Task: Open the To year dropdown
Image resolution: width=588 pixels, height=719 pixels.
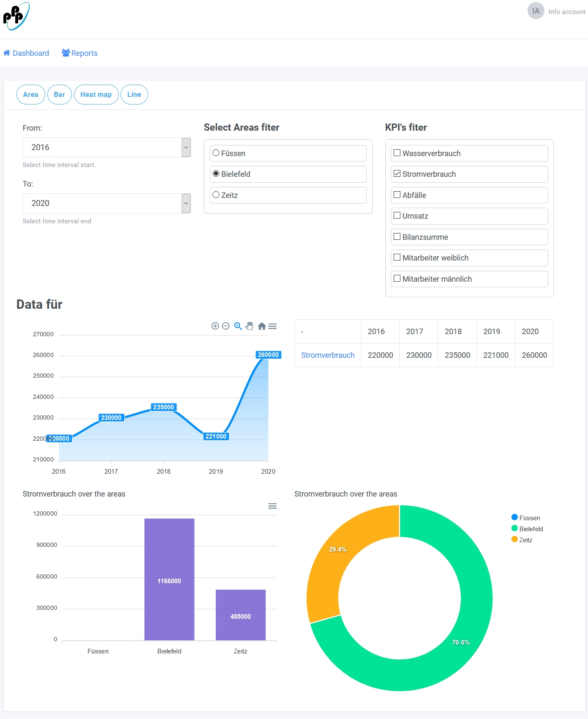Action: (x=107, y=203)
